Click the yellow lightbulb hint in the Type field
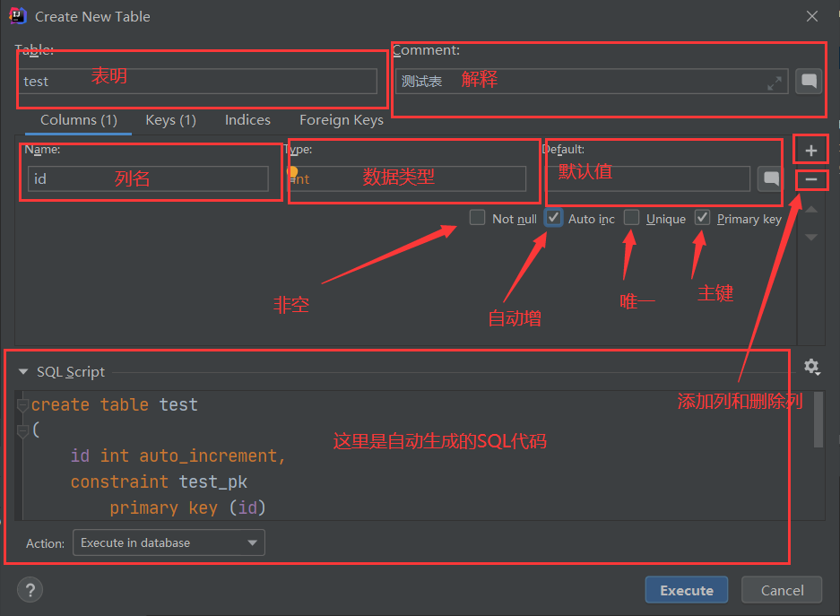The width and height of the screenshot is (840, 616). (292, 172)
